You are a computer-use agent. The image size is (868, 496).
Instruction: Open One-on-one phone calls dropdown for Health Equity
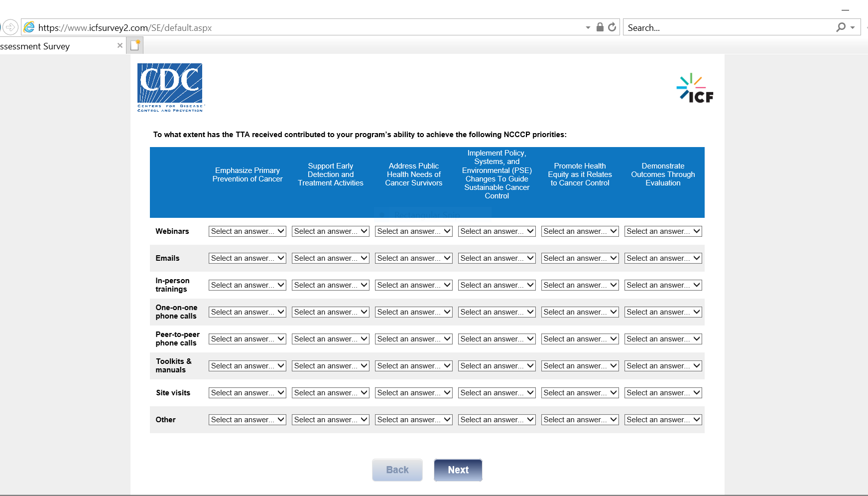coord(580,312)
